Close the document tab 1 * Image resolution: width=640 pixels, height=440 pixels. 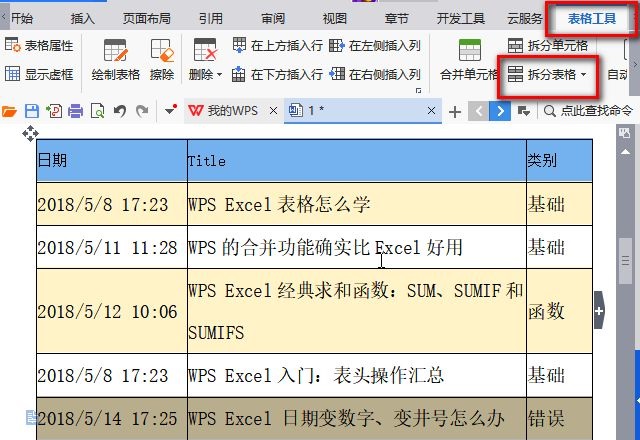point(431,111)
